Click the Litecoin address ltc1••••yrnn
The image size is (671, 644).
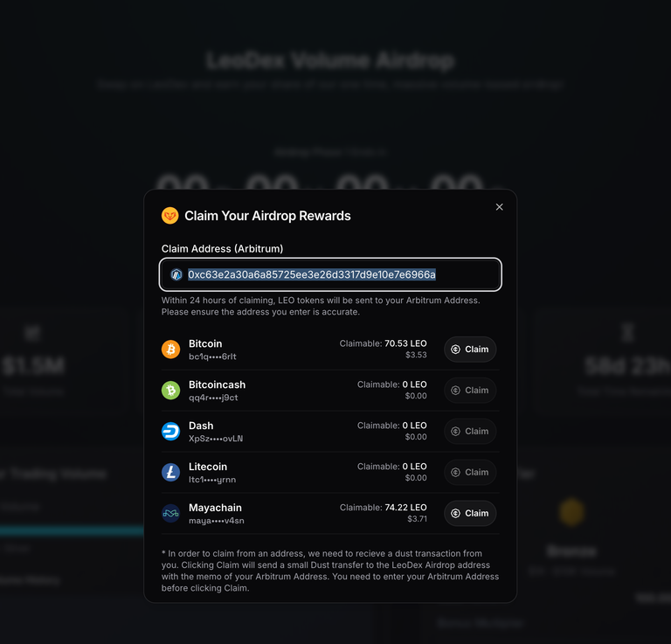(x=212, y=480)
